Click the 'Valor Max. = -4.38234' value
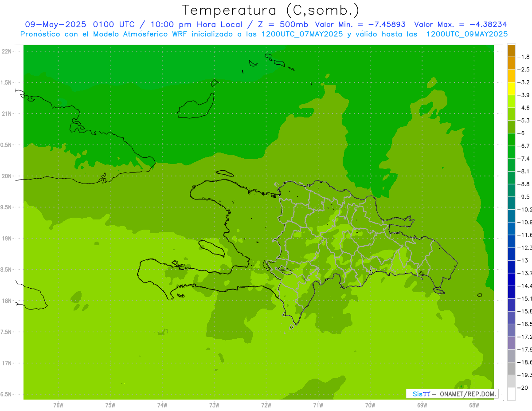Image resolution: width=532 pixels, height=411 pixels. pyautogui.click(x=461, y=24)
